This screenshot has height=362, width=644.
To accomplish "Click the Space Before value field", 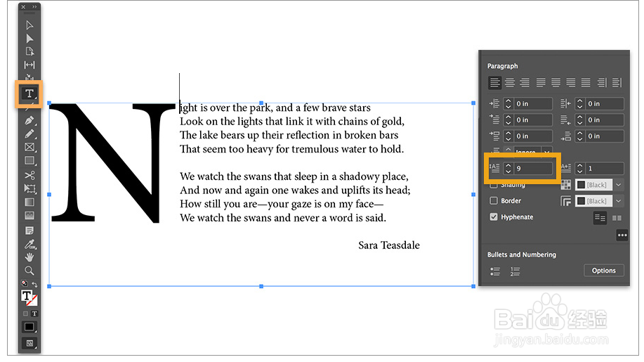I will (x=533, y=136).
